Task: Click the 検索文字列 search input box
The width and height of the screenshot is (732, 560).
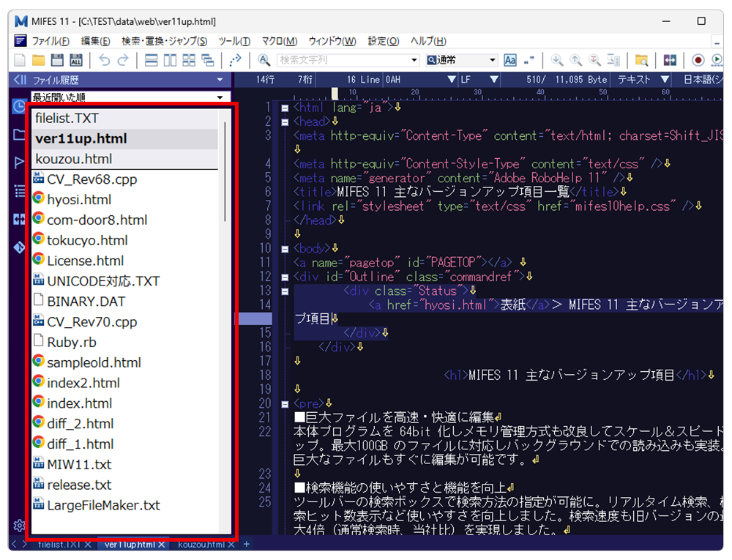Action: pyautogui.click(x=343, y=60)
